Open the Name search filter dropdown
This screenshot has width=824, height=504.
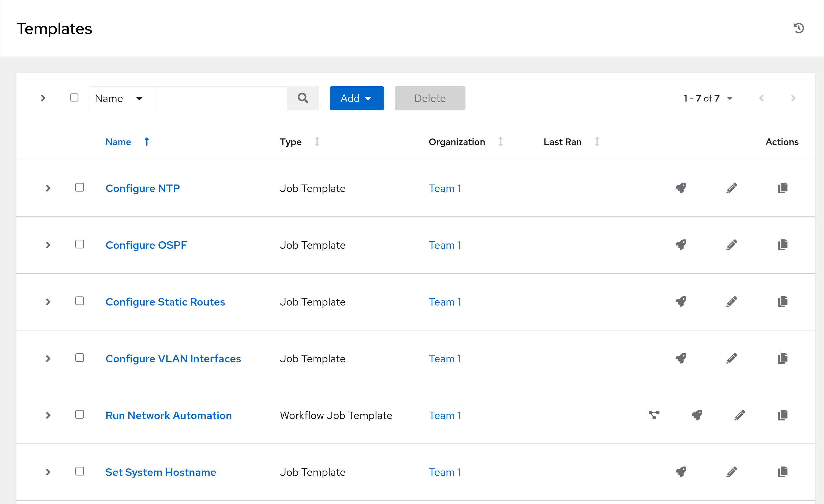pyautogui.click(x=122, y=98)
